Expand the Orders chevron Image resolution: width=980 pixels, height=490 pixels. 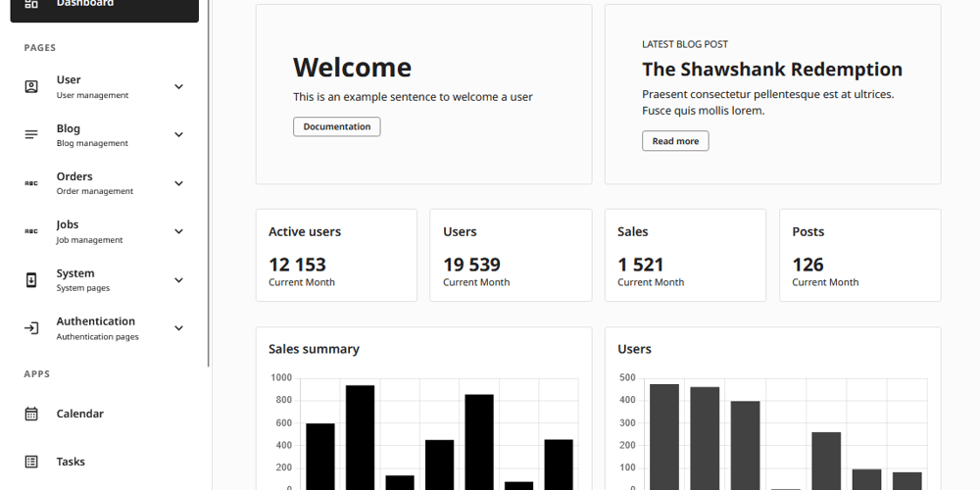tap(178, 183)
